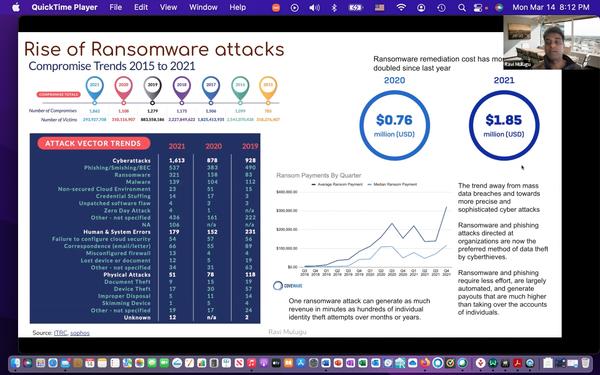
Task: Click the date and time in menu bar
Action: pyautogui.click(x=551, y=7)
